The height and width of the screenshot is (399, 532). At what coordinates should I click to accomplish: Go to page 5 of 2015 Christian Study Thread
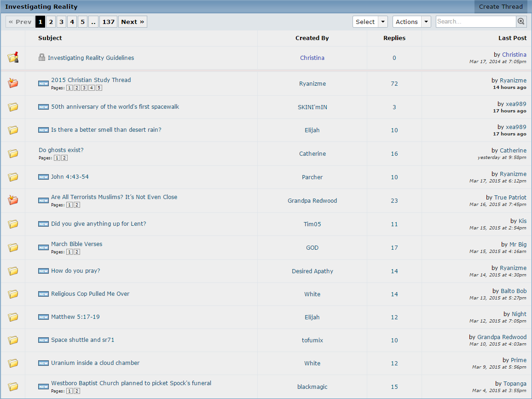pos(99,88)
